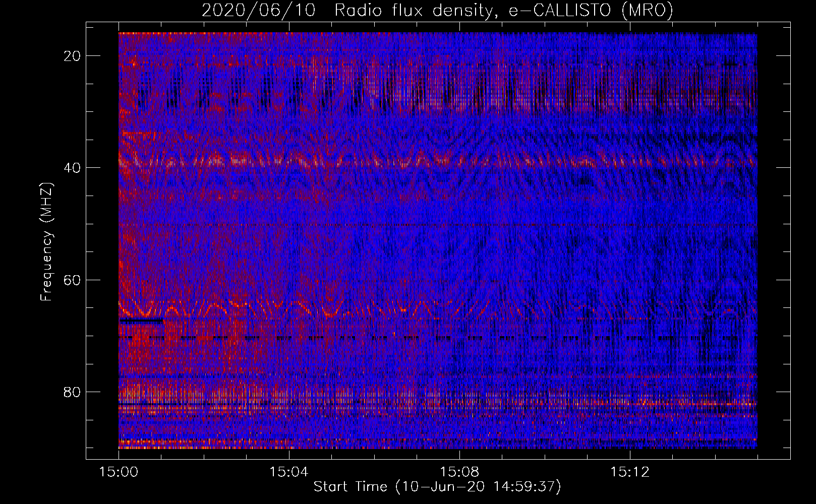Viewport: 816px width, 504px height.
Task: Click the 15:12 time tick label
Action: point(629,472)
